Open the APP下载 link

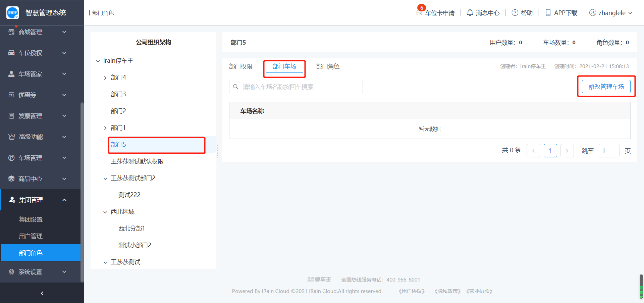[566, 13]
